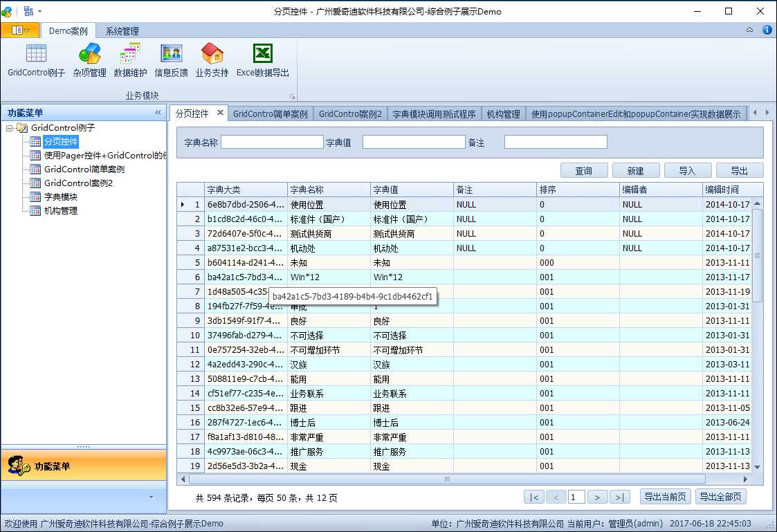Launch Excel数据导出 icon
Viewport: 777px width, 532px height.
pos(263,60)
